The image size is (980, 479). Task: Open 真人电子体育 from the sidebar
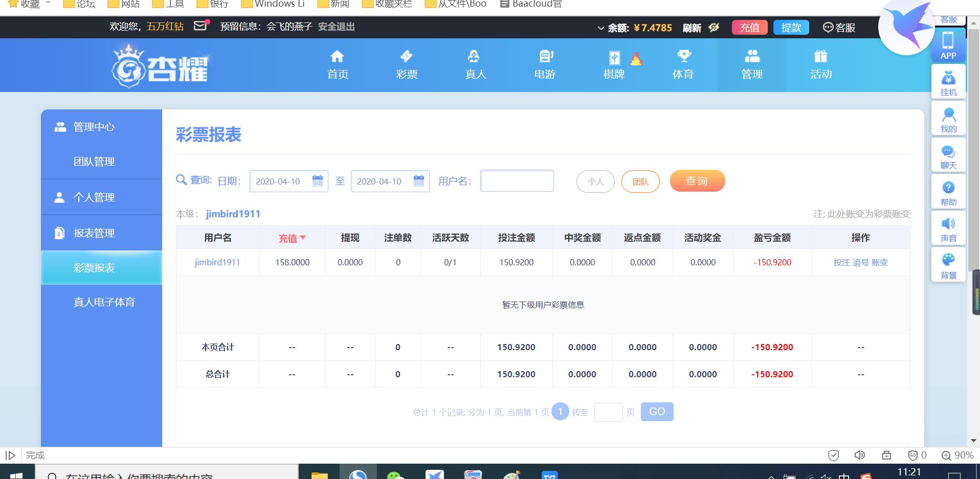[x=103, y=302]
